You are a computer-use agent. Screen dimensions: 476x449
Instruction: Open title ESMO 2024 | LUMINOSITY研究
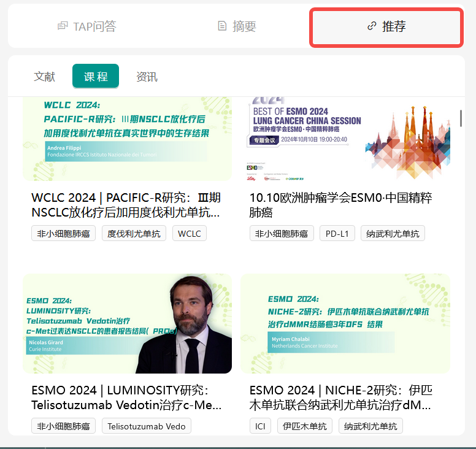[126, 397]
